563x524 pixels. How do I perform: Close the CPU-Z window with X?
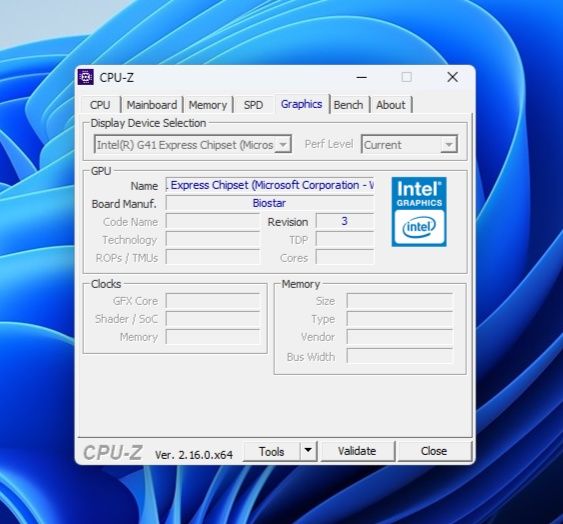click(x=452, y=77)
